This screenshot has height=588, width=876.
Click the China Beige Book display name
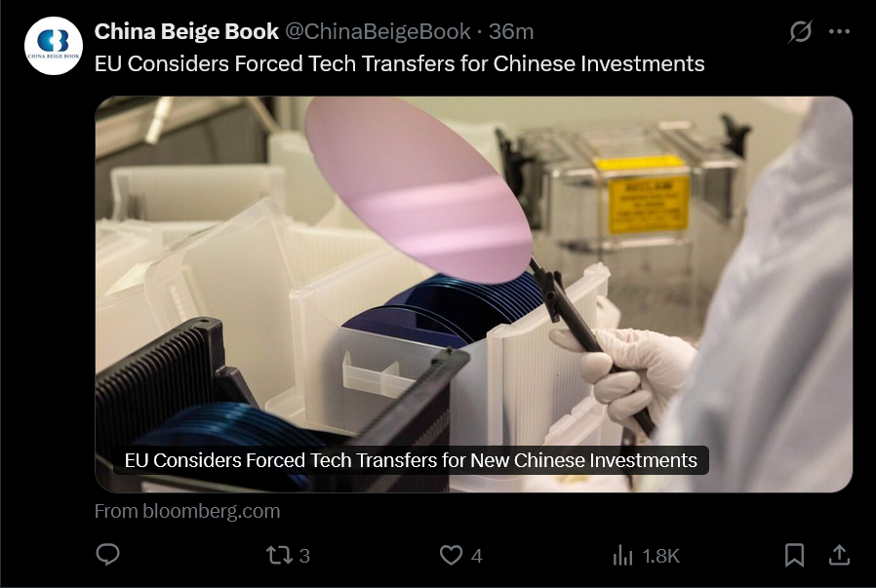186,32
